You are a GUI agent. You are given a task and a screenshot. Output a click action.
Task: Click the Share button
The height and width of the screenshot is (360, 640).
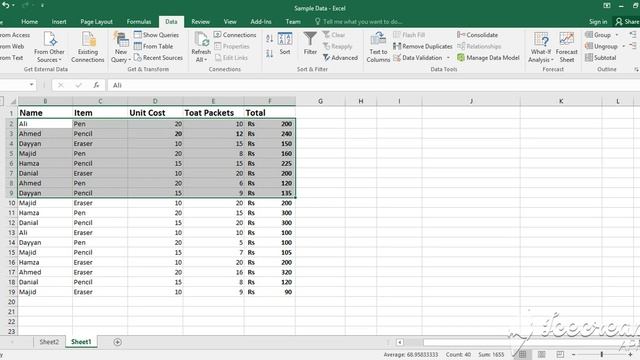coord(627,22)
